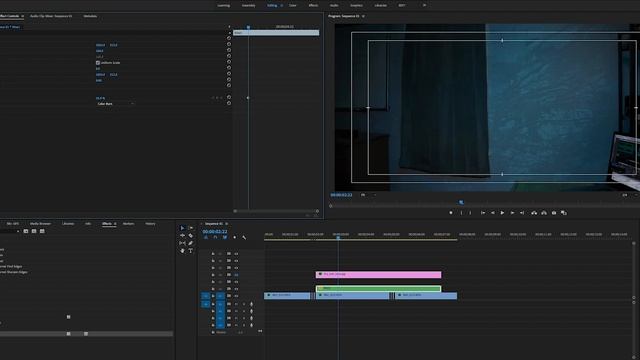Click the Export Frame camera icon

[554, 213]
